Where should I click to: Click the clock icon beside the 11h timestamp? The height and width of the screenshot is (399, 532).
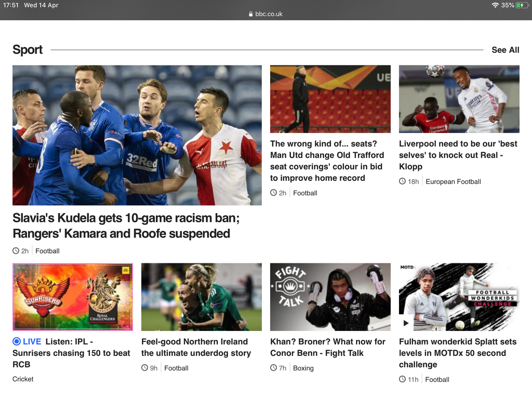tap(403, 379)
